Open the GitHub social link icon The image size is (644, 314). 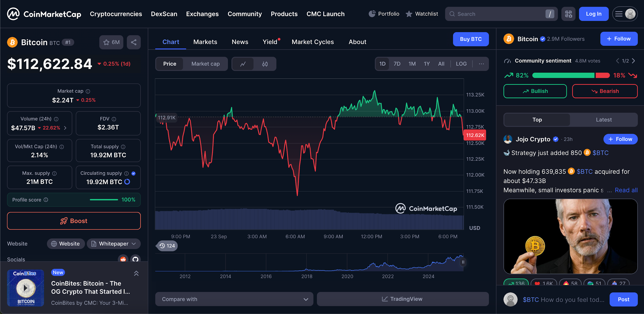[x=135, y=259]
